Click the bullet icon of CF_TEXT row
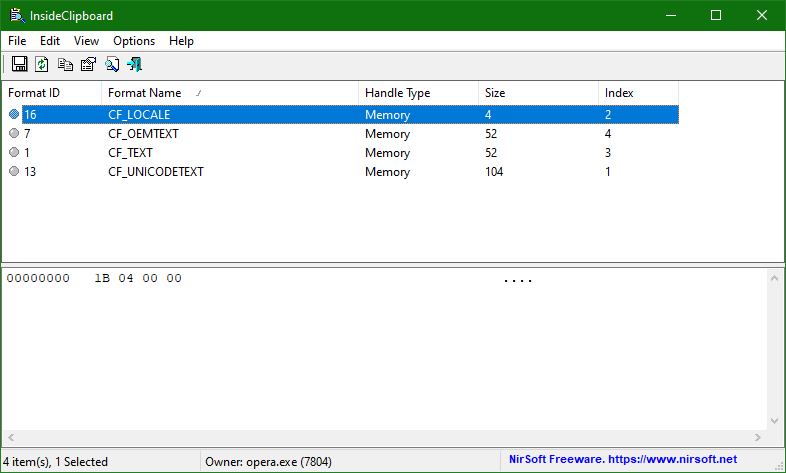 pos(14,152)
